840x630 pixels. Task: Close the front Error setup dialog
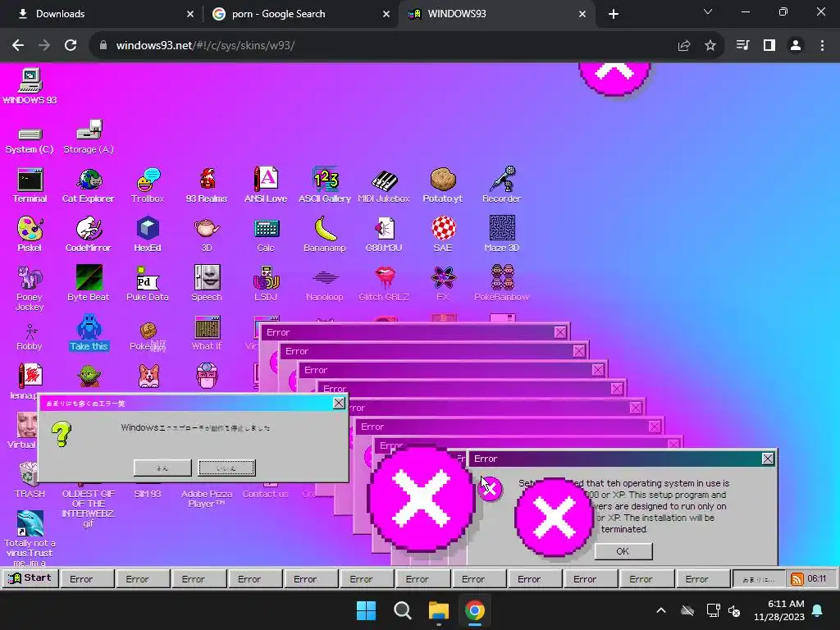click(768, 459)
